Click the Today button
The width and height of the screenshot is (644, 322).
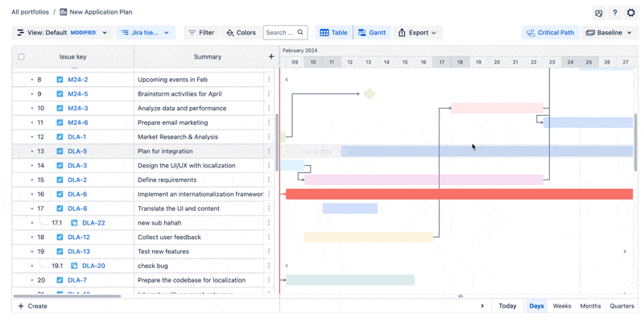coord(507,306)
